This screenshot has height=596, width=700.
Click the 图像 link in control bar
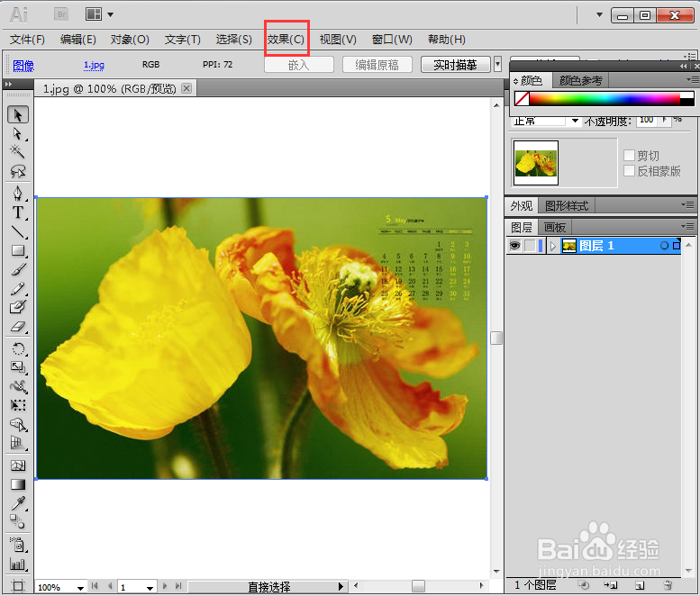tap(23, 66)
